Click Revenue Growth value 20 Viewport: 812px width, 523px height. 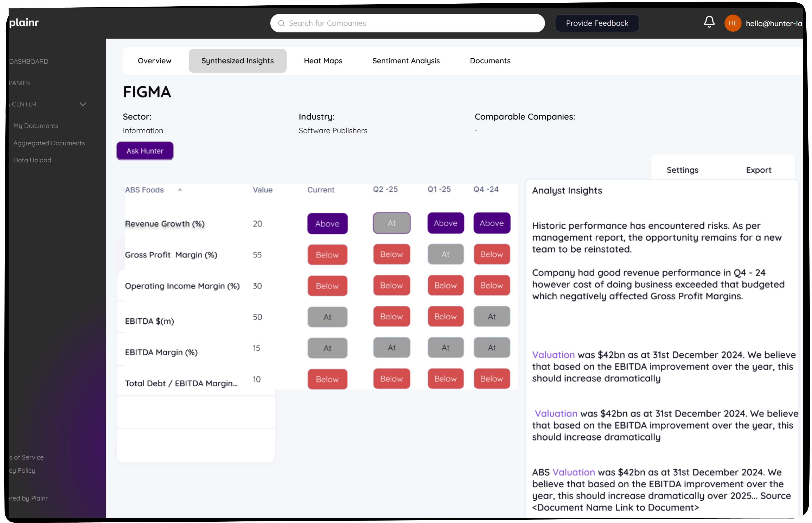[257, 224]
